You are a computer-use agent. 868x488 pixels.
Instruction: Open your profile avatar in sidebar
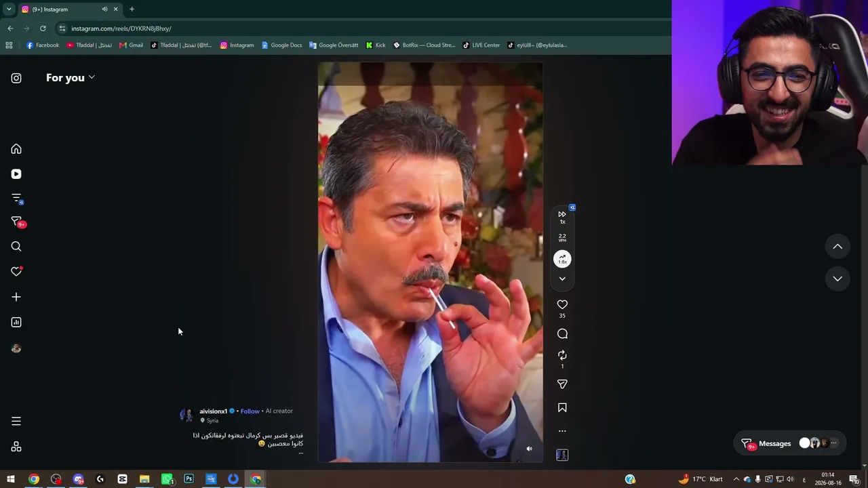(x=16, y=348)
